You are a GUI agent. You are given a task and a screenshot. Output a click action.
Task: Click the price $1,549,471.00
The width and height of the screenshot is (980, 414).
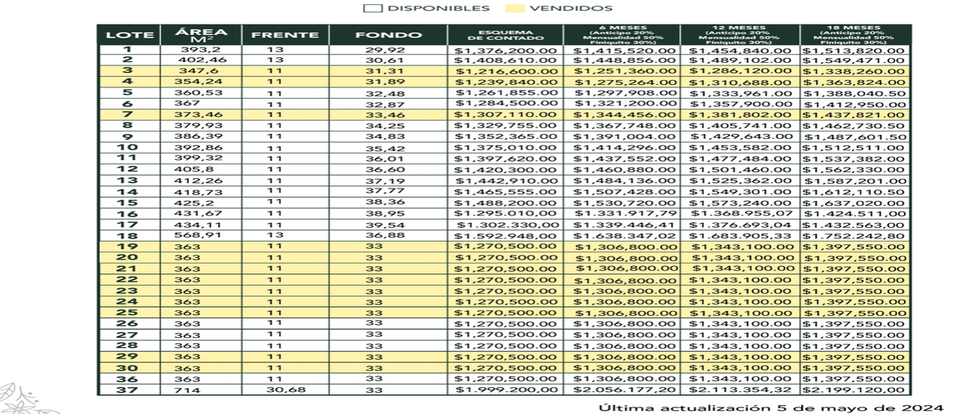click(853, 60)
